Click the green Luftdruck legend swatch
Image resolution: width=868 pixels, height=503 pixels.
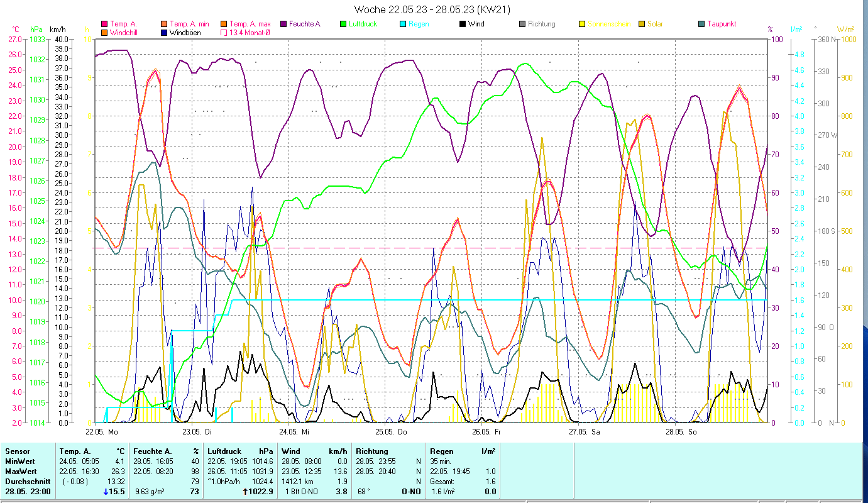tap(343, 24)
